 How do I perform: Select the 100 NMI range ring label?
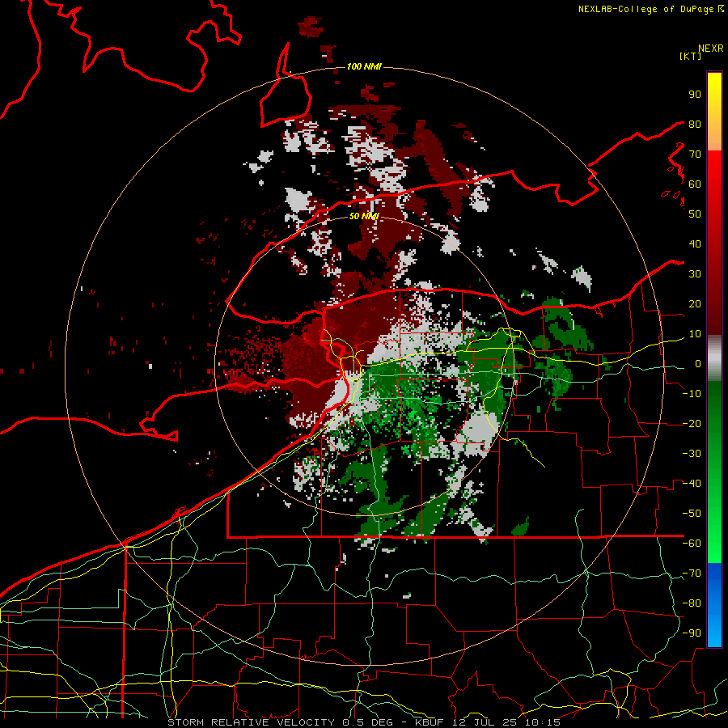(x=364, y=66)
